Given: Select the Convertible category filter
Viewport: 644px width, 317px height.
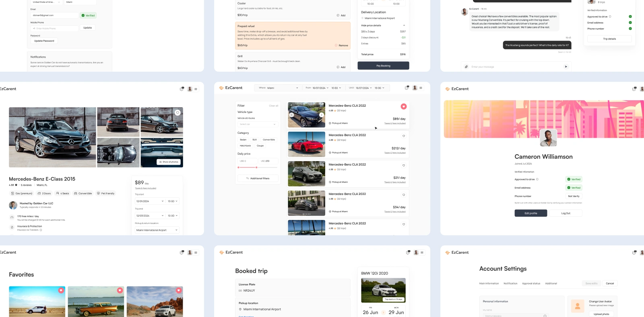Looking at the screenshot, I should [269, 140].
